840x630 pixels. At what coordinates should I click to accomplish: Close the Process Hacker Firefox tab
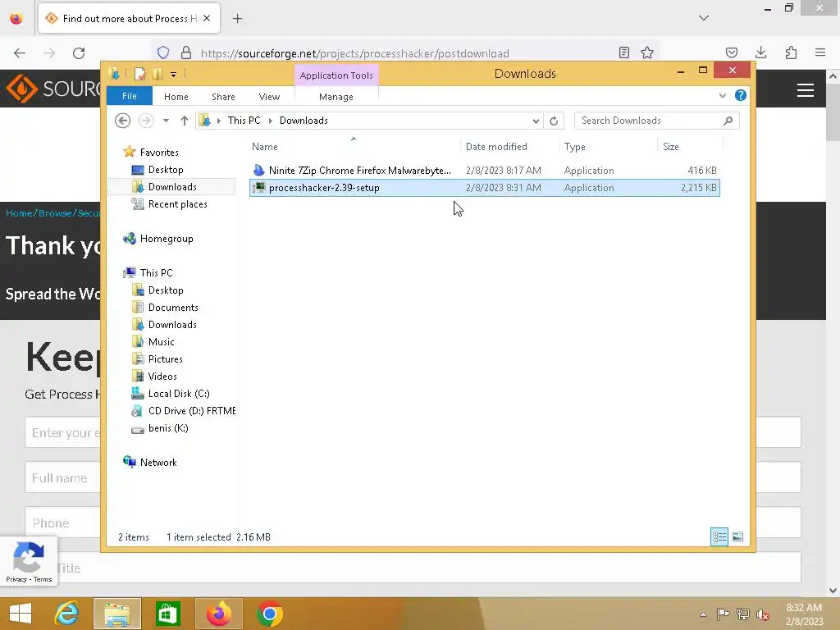[207, 18]
